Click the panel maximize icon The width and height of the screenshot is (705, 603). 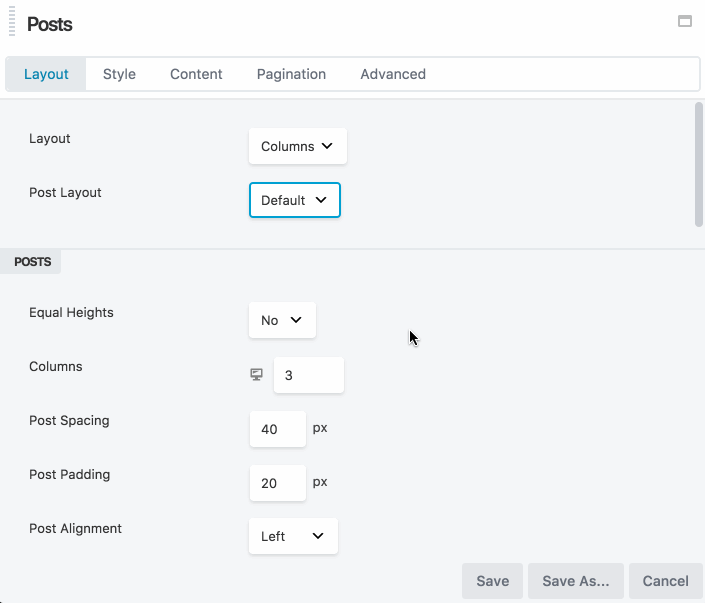click(x=685, y=21)
